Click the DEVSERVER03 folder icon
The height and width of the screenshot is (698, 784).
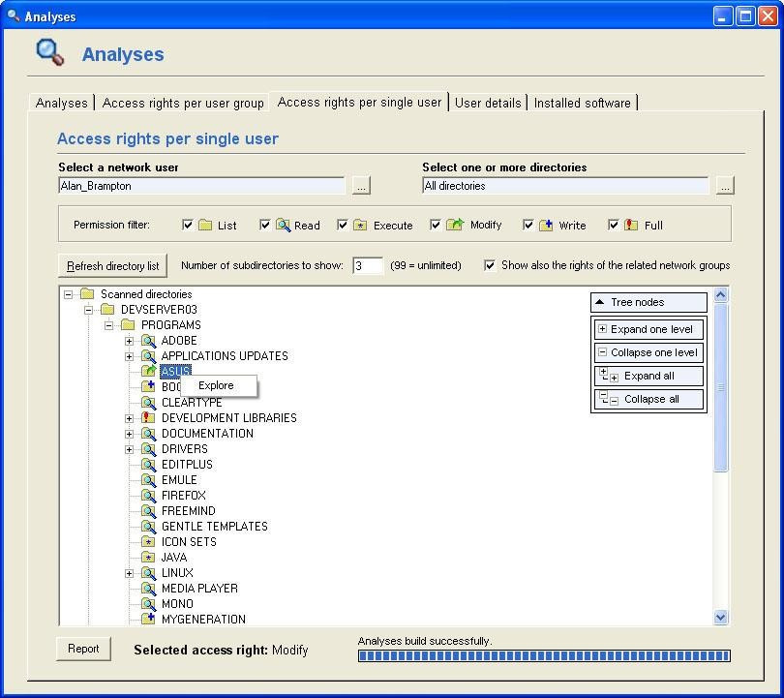coord(107,310)
